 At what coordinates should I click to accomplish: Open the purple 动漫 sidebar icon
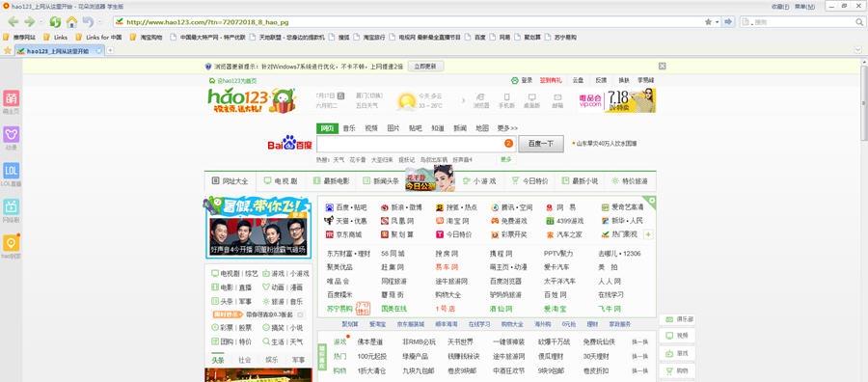(x=11, y=134)
